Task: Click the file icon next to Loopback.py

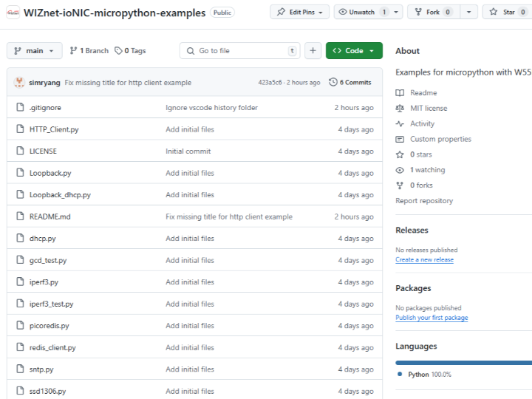Action: pyautogui.click(x=21, y=173)
